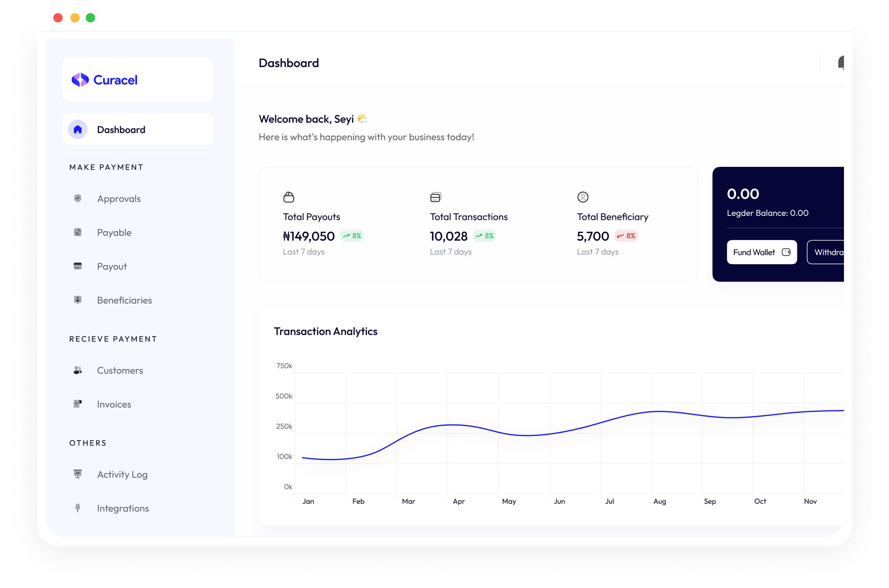Go to the Payout page

pos(112,267)
